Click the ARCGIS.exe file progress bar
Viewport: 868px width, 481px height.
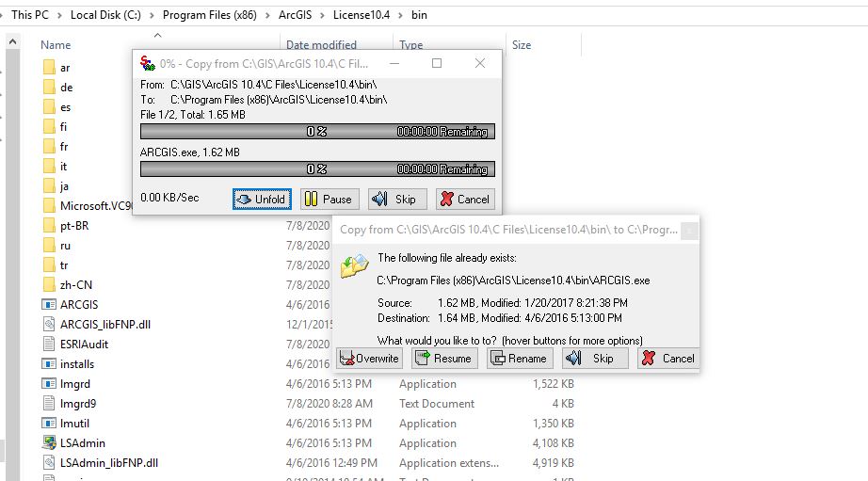(x=317, y=169)
